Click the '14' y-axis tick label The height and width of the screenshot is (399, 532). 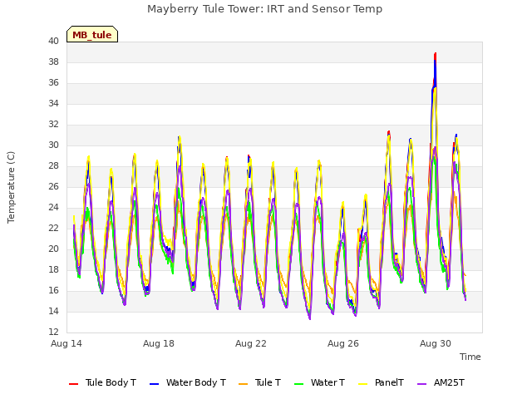(53, 311)
